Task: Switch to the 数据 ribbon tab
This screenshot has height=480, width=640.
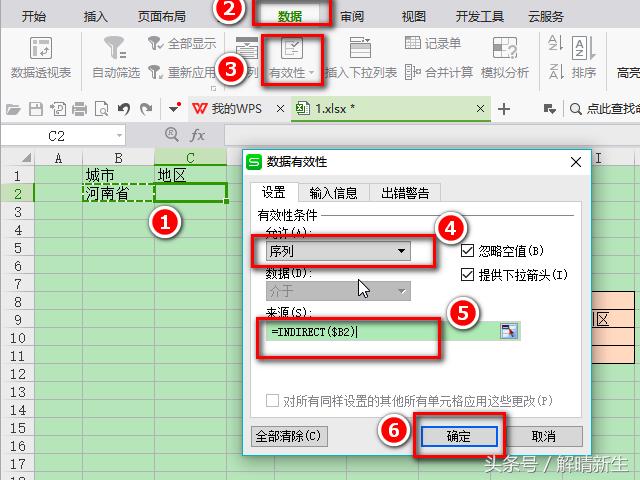Action: tap(290, 17)
